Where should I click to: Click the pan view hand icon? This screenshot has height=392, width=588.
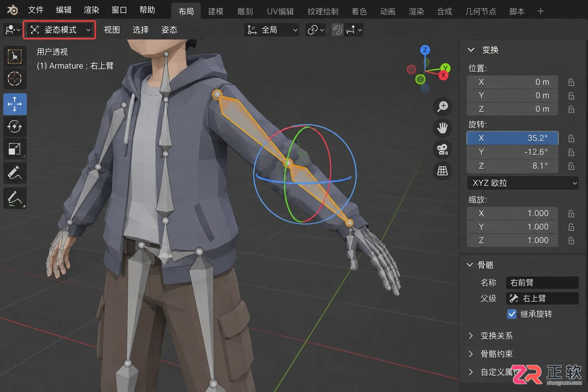pos(443,128)
